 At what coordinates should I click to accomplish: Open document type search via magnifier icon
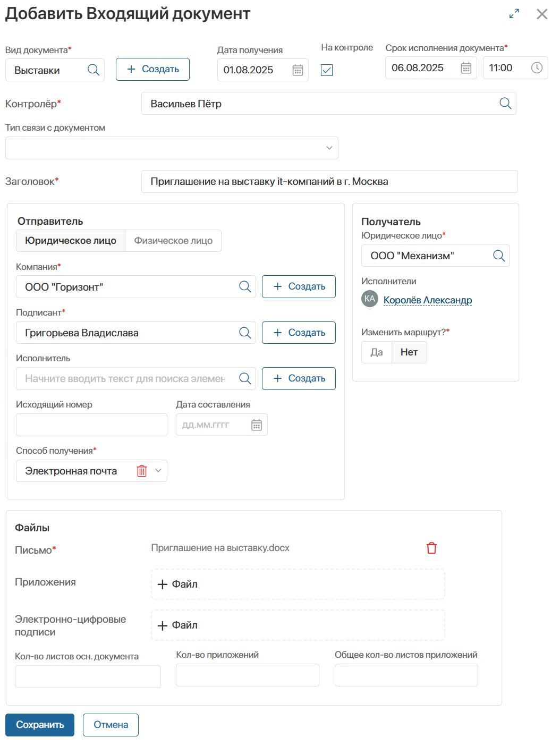(94, 70)
